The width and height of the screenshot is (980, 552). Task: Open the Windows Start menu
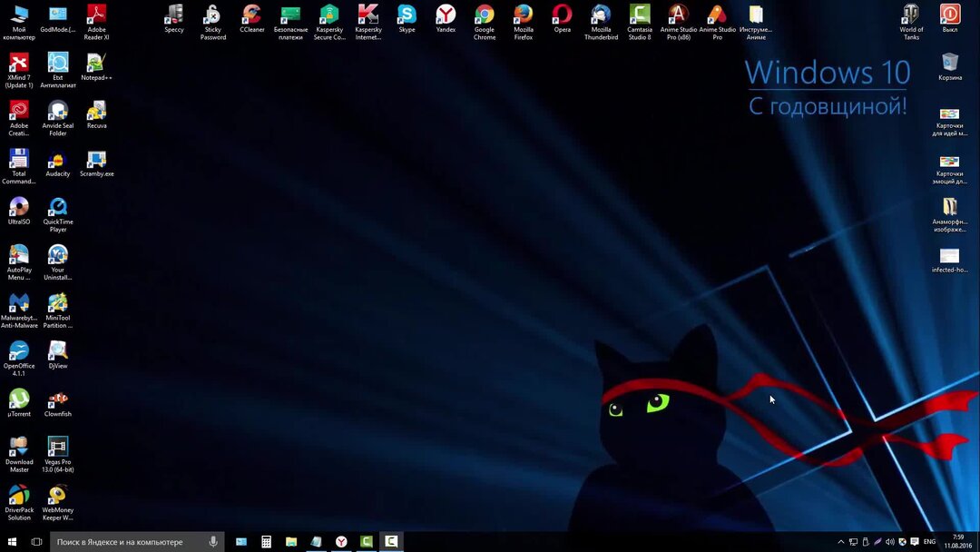[12, 541]
